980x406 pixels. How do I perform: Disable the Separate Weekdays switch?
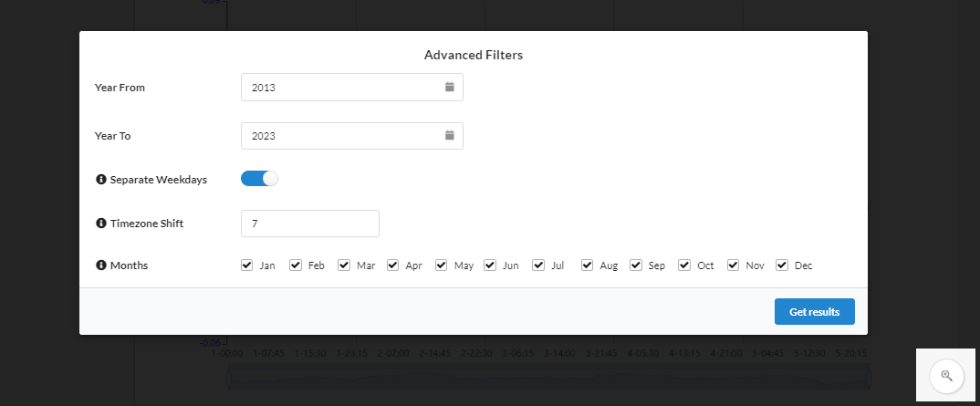(259, 179)
